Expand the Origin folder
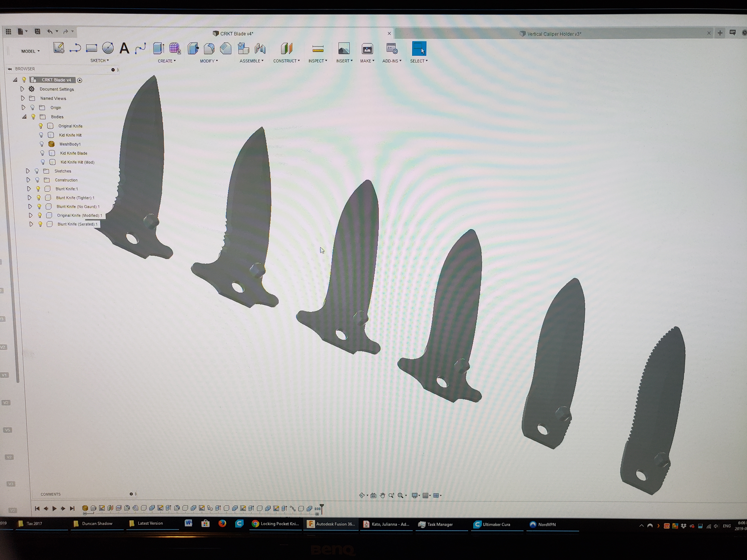This screenshot has width=747, height=560. tap(23, 107)
